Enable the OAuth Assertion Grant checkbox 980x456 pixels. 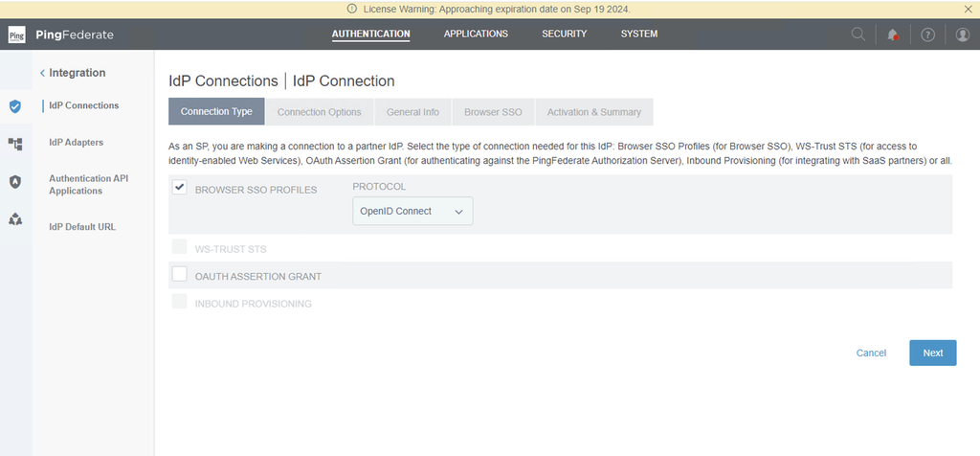tap(179, 274)
